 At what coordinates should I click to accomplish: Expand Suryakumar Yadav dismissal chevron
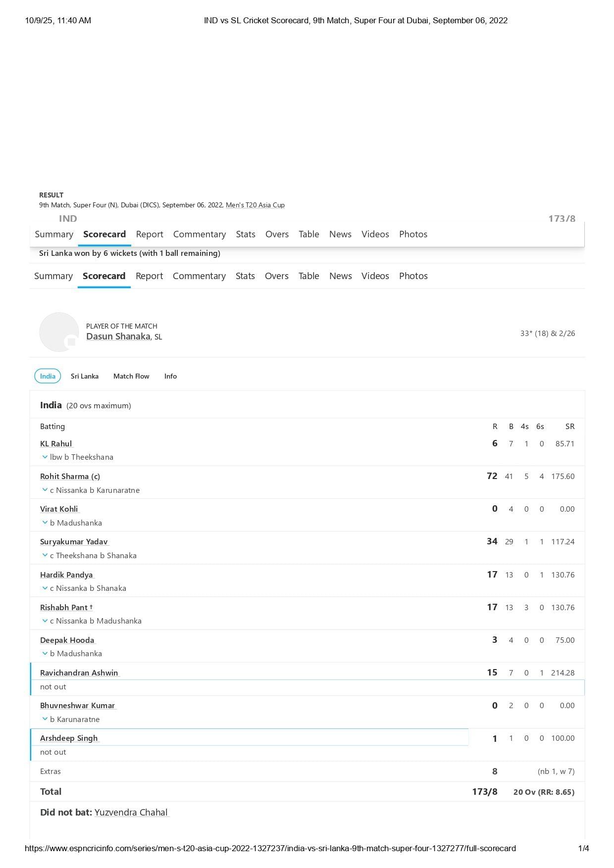45,555
